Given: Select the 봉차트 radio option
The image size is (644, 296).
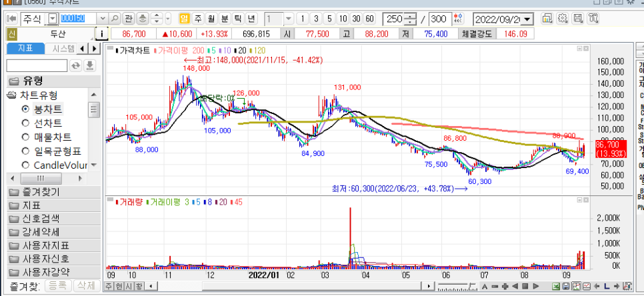Looking at the screenshot, I should 25,109.
